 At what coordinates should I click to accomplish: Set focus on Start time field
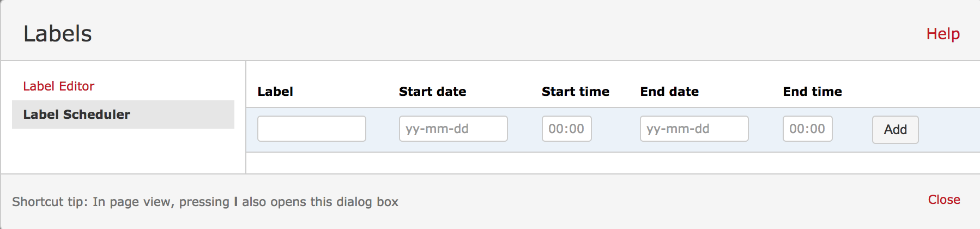tap(566, 129)
